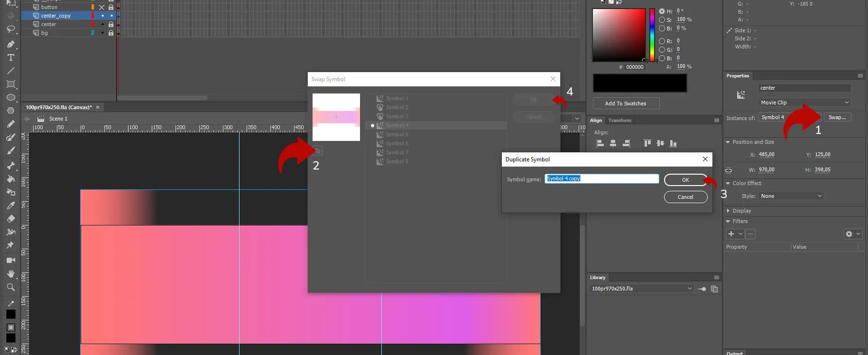The height and width of the screenshot is (355, 868).
Task: Click the duplicate symbol icon under the preview
Action: [x=318, y=151]
